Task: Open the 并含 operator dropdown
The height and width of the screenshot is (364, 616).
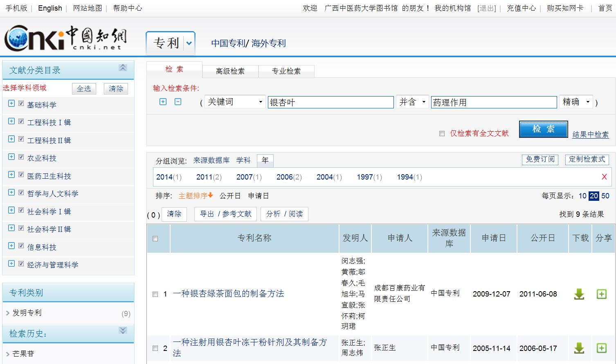Action: pos(412,102)
